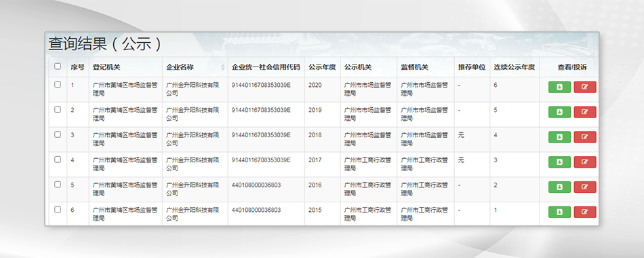Click the year 2016 cell
The width and height of the screenshot is (644, 258).
[315, 185]
